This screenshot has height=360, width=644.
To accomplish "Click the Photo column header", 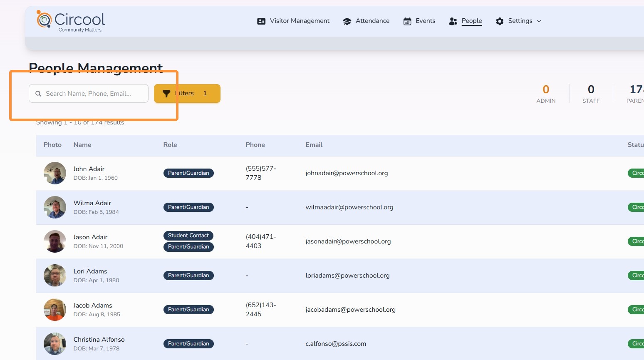I will (52, 145).
